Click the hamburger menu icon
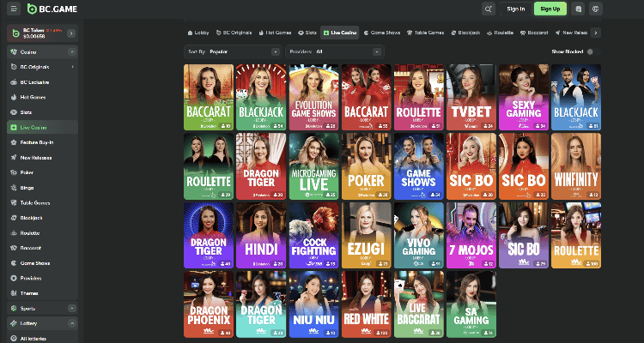 [x=14, y=9]
